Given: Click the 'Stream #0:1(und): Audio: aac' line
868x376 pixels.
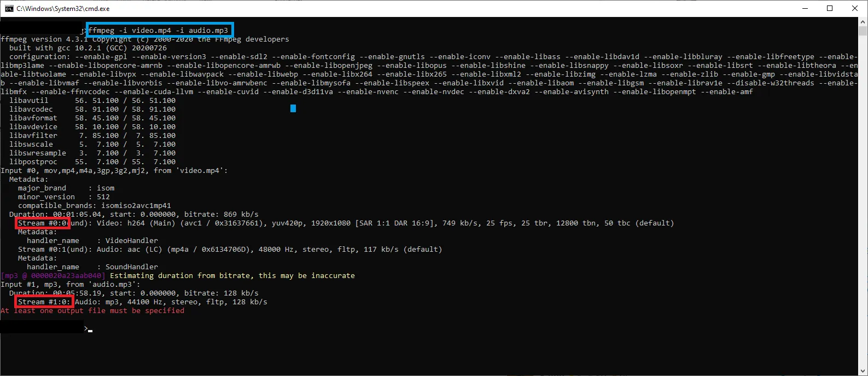Looking at the screenshot, I should [x=230, y=249].
